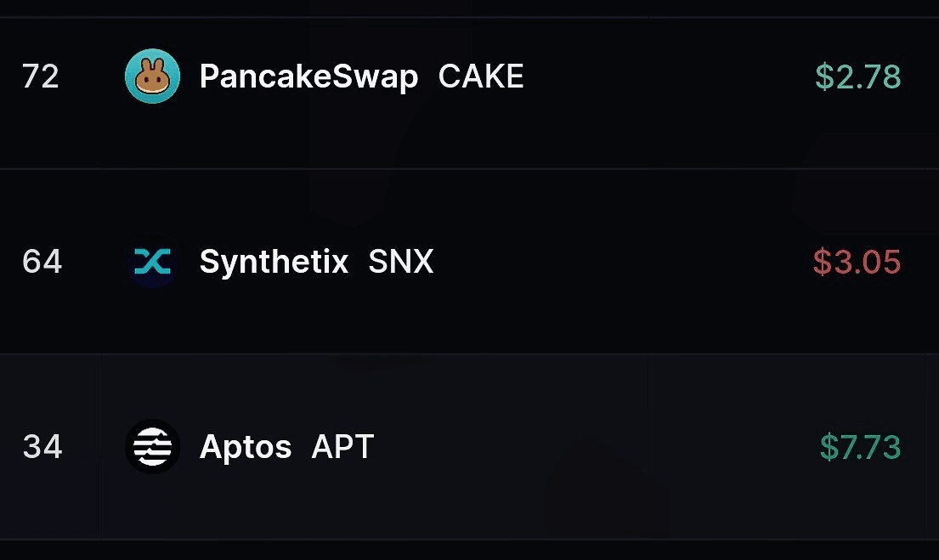The width and height of the screenshot is (939, 560).
Task: Click rank number 64
Action: click(42, 262)
